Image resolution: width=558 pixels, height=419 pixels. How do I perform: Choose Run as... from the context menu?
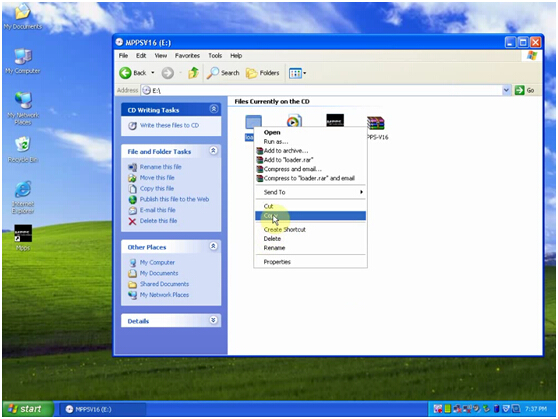point(310,142)
